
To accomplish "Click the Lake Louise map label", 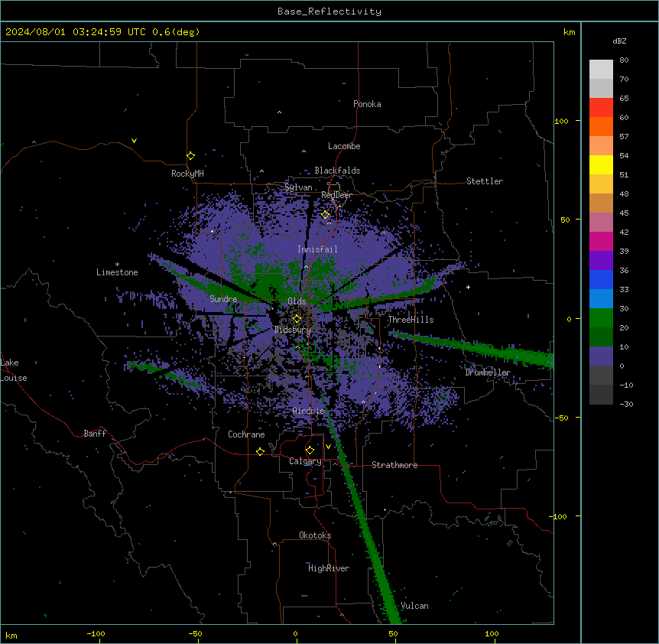I will [x=14, y=370].
